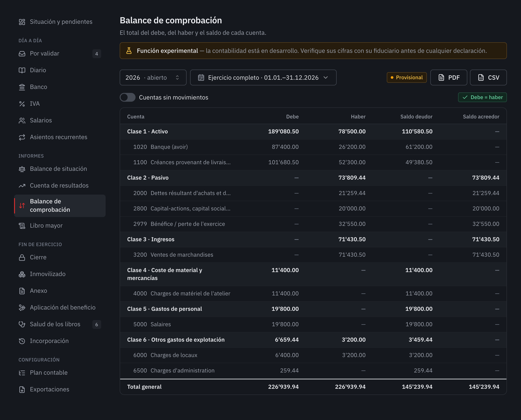Open the Salud de los libros stethoscope icon
Viewport: 521px width, 420px height.
tap(22, 324)
